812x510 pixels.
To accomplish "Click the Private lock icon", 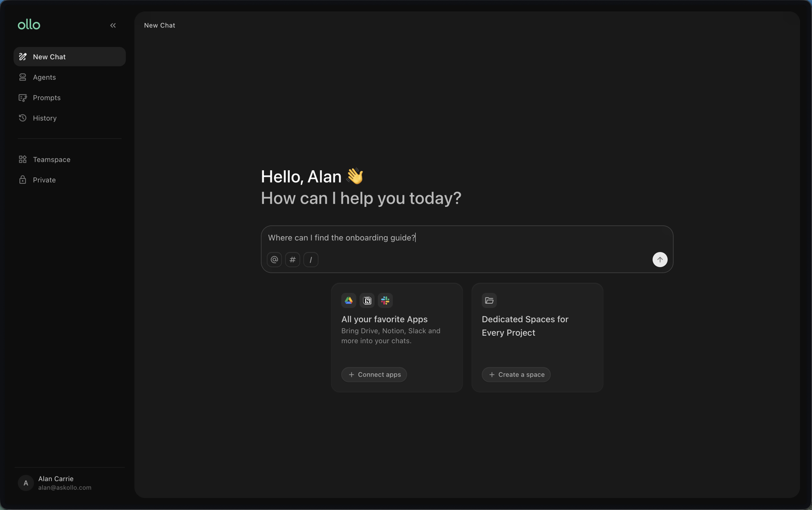I will click(x=23, y=180).
